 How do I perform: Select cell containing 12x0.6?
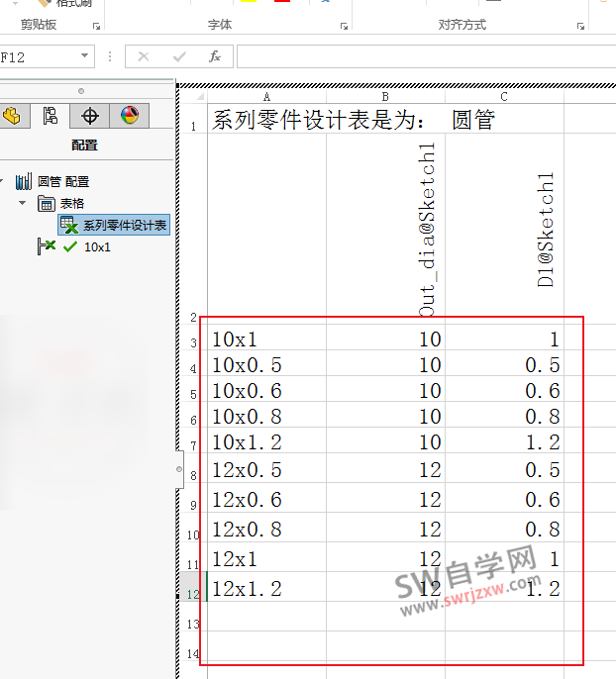point(266,498)
